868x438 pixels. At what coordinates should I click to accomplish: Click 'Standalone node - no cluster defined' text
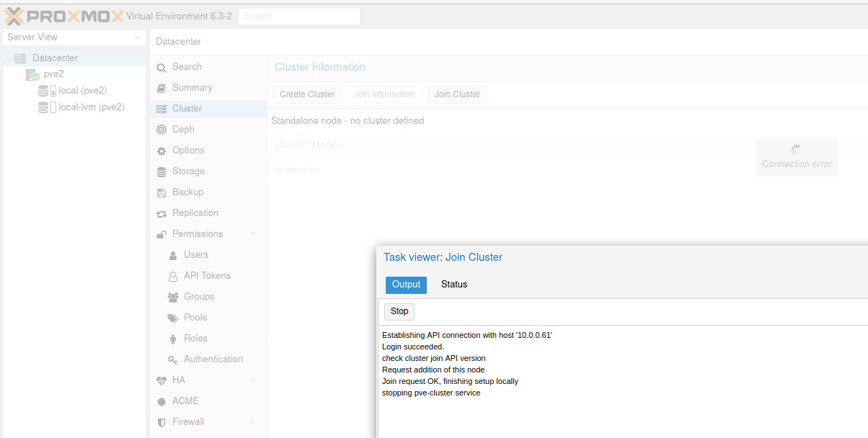[347, 121]
